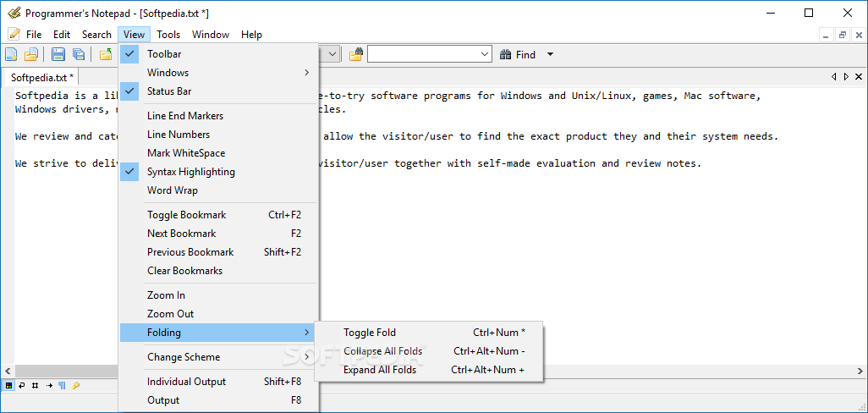The width and height of the screenshot is (868, 413).
Task: Click the Find in Files folder-binoculars icon
Action: [355, 54]
